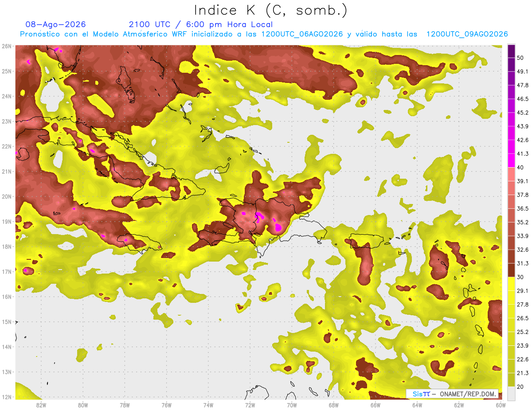Click the colorbar label "21.3"
This screenshot has width=532, height=411.
pyautogui.click(x=522, y=373)
